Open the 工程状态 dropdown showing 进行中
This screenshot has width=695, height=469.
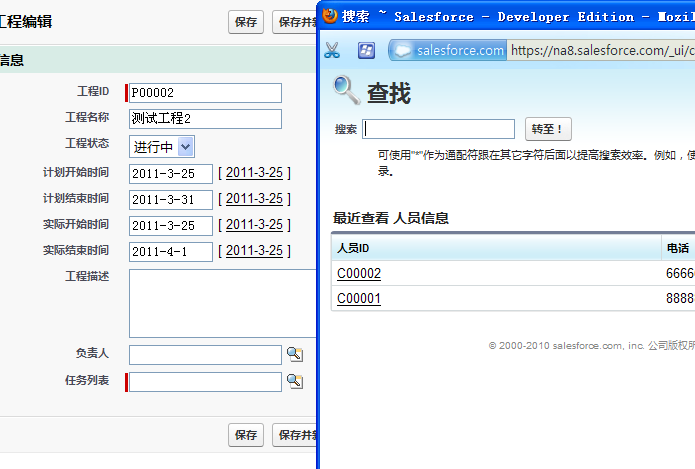[162, 147]
